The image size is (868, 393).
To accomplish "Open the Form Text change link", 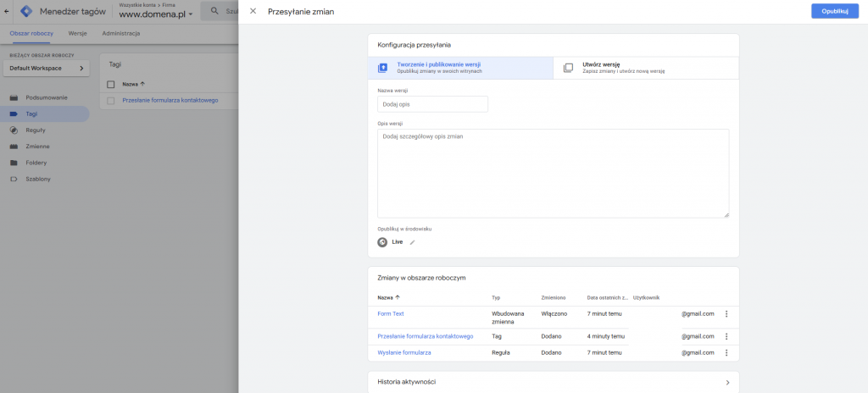I will tap(391, 314).
